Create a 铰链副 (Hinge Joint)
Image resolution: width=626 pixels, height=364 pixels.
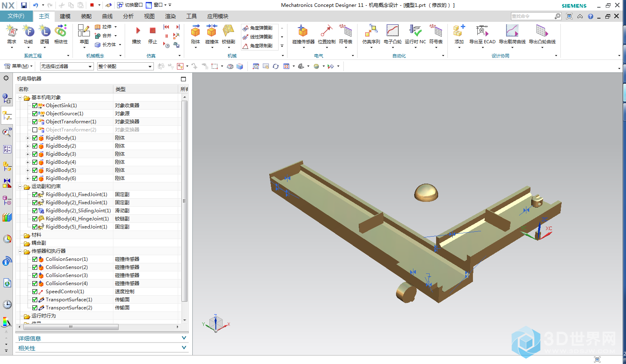point(228,34)
